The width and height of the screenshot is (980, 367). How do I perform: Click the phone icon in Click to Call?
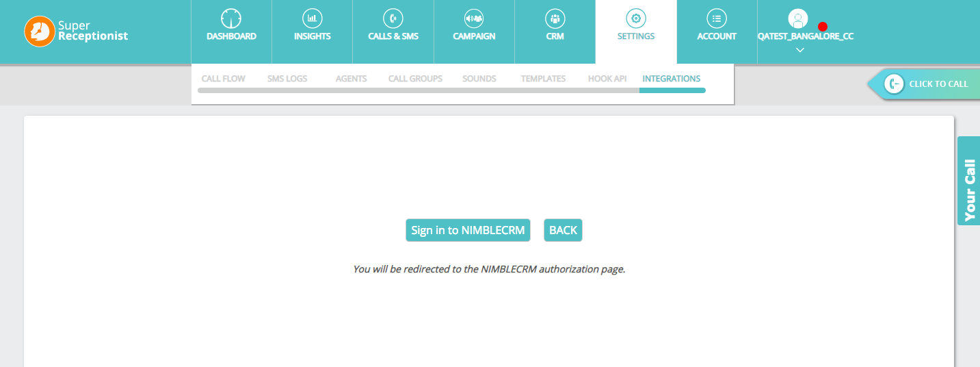coord(894,84)
